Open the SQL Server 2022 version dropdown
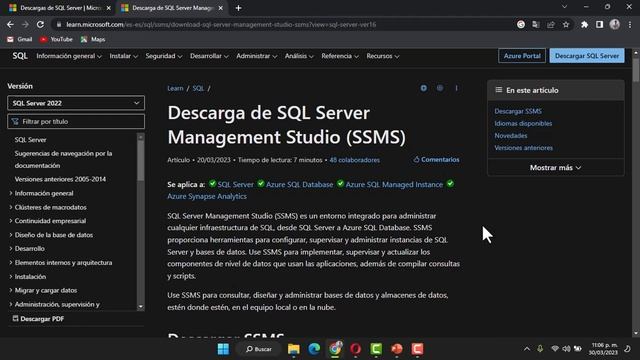Viewport: 640px width, 360px height. (76, 103)
